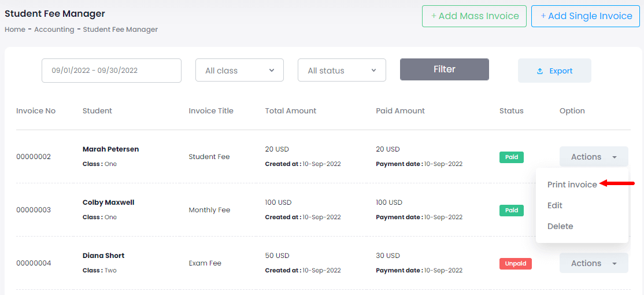Click the date range input field
The height and width of the screenshot is (295, 644).
tap(112, 71)
